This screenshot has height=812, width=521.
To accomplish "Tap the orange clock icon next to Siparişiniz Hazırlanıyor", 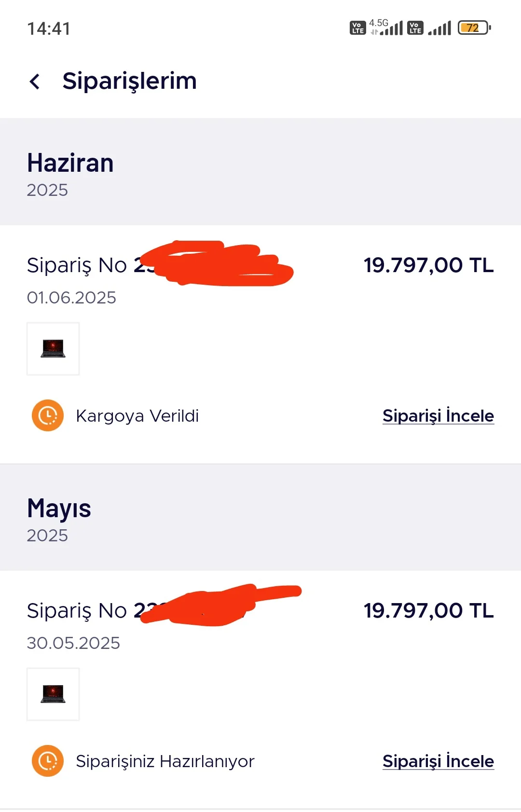I will tap(48, 761).
